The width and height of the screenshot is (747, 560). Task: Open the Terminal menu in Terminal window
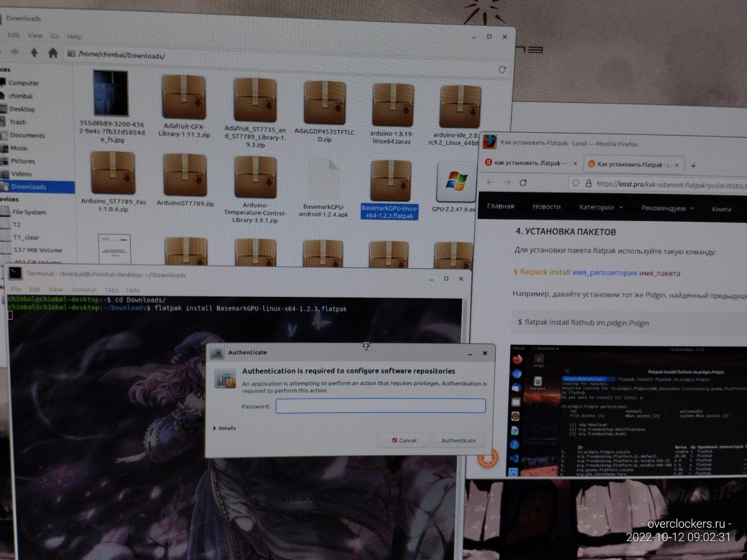[84, 289]
